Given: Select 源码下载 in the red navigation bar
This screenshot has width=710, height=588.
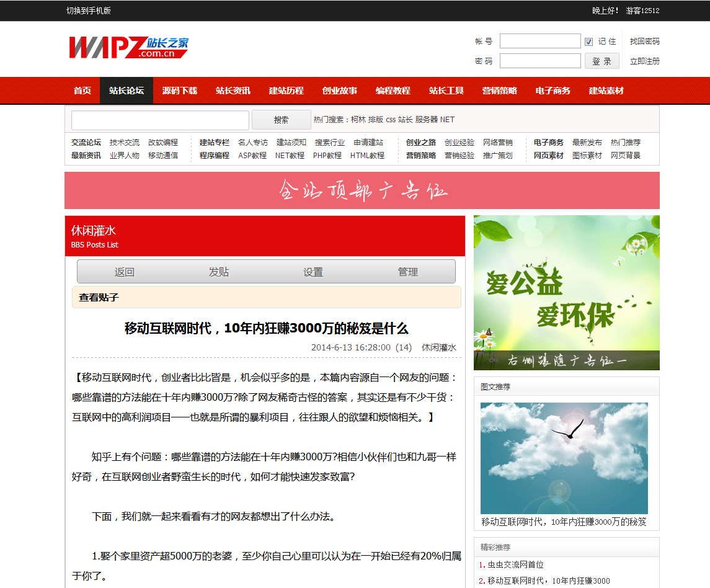Looking at the screenshot, I should click(x=180, y=91).
